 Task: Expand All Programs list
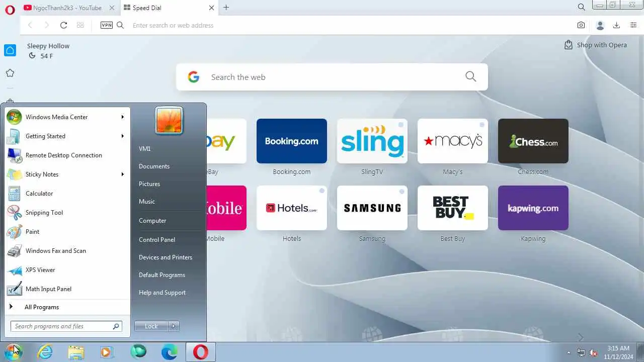(x=66, y=307)
